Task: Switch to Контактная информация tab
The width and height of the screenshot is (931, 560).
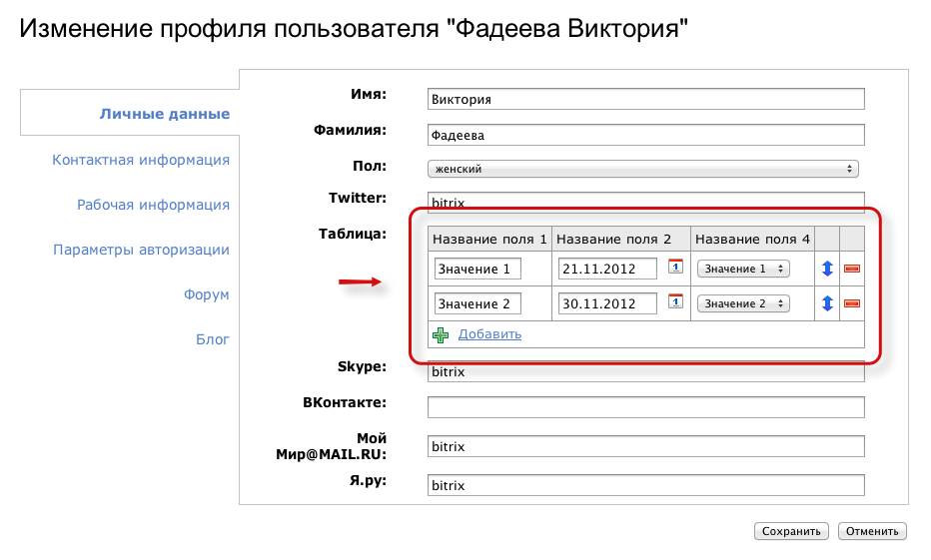Action: pos(141,160)
